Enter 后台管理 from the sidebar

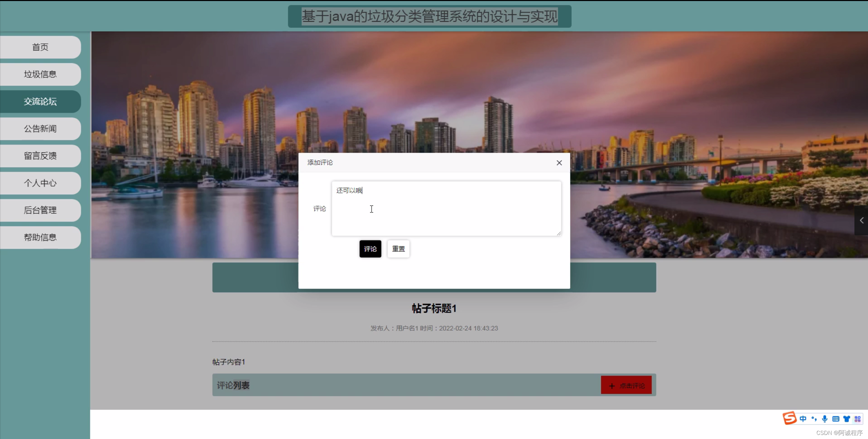pos(40,210)
